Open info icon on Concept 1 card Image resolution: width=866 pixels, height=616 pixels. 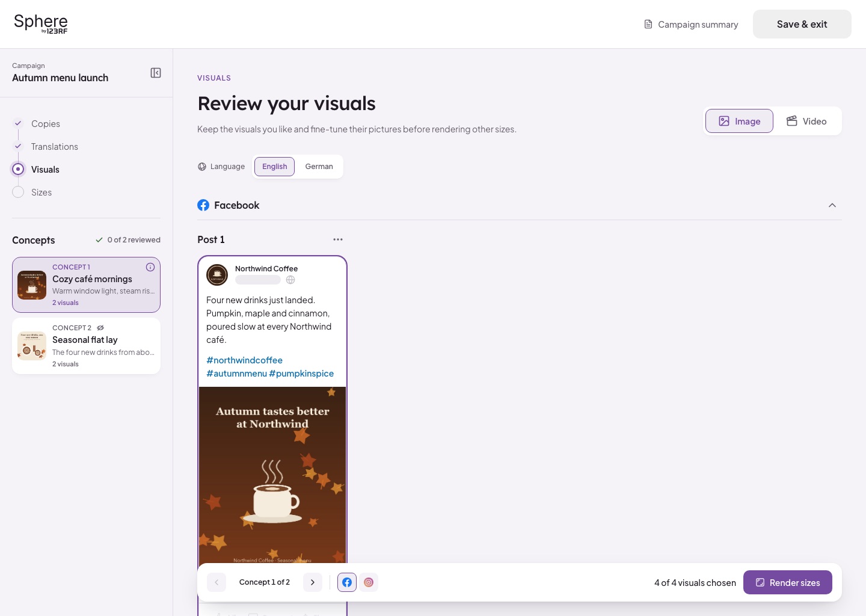(x=150, y=267)
